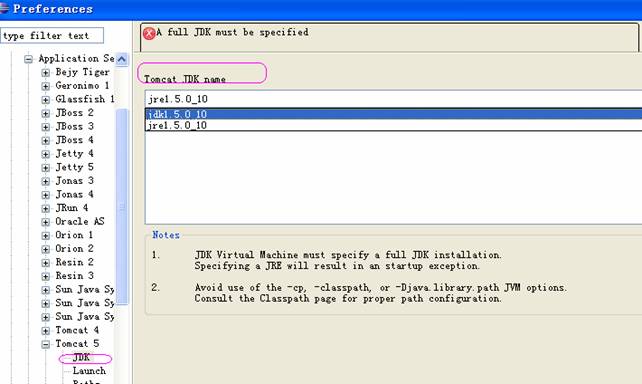Select Geronimo 1 in the tree
642x384 pixels.
[x=82, y=86]
